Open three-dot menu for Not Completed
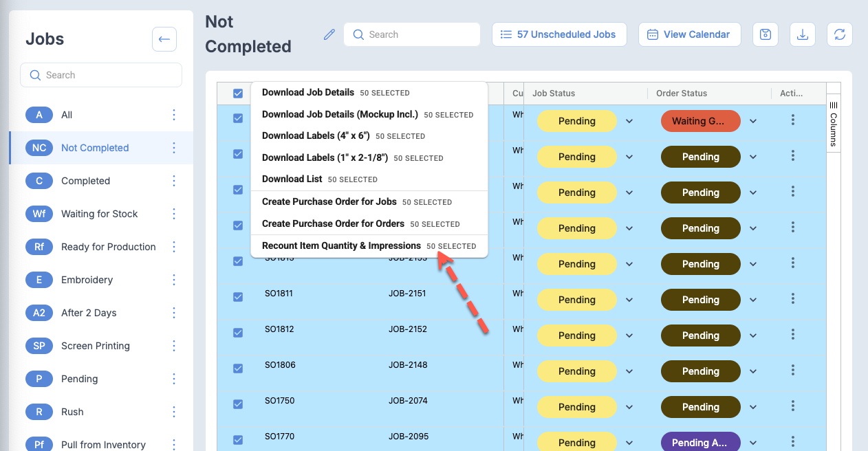 174,148
